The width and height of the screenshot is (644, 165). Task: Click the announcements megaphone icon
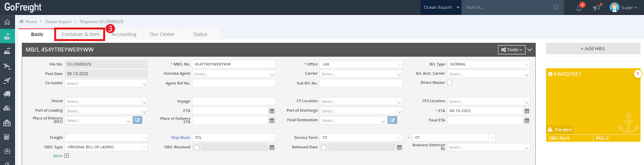coord(597,8)
